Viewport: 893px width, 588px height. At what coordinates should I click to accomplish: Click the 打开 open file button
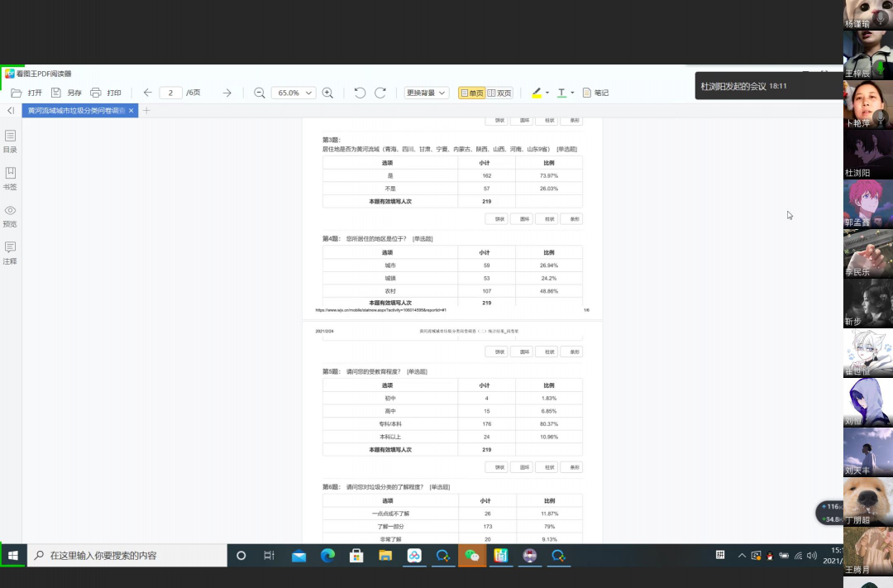click(x=27, y=93)
